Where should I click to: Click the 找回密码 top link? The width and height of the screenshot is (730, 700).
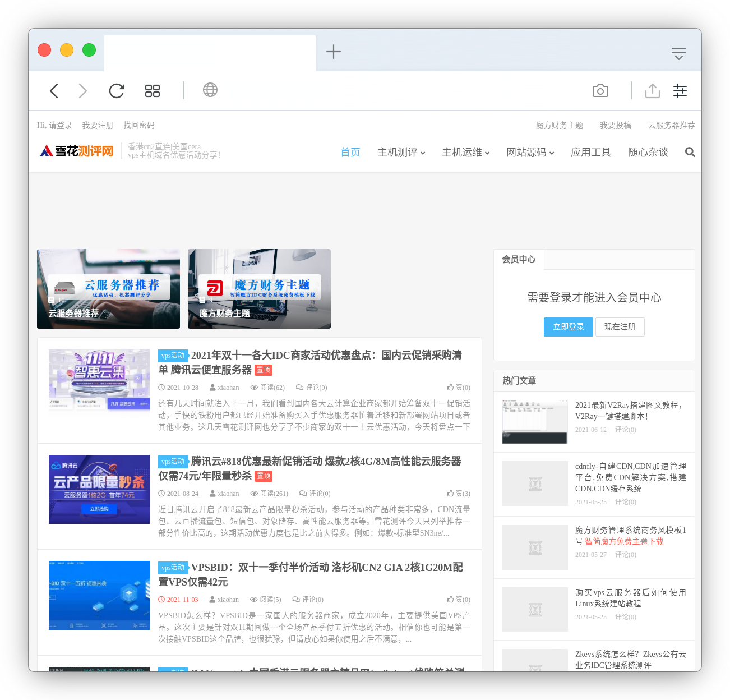pos(139,126)
